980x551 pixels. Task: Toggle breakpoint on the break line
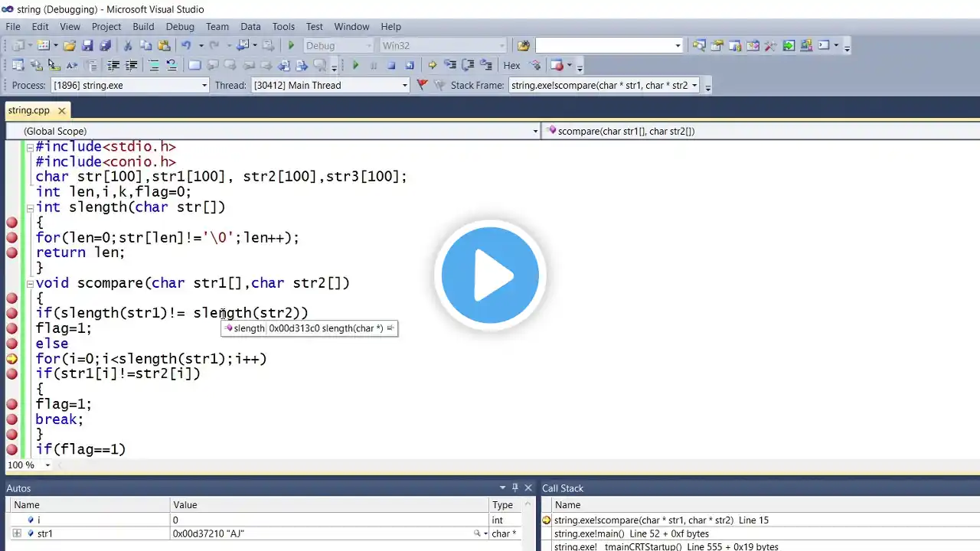pyautogui.click(x=11, y=419)
